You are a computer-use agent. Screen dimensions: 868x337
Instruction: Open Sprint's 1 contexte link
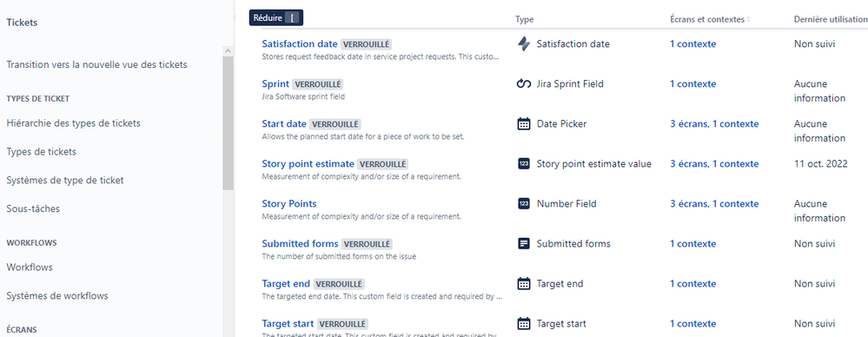click(x=693, y=84)
